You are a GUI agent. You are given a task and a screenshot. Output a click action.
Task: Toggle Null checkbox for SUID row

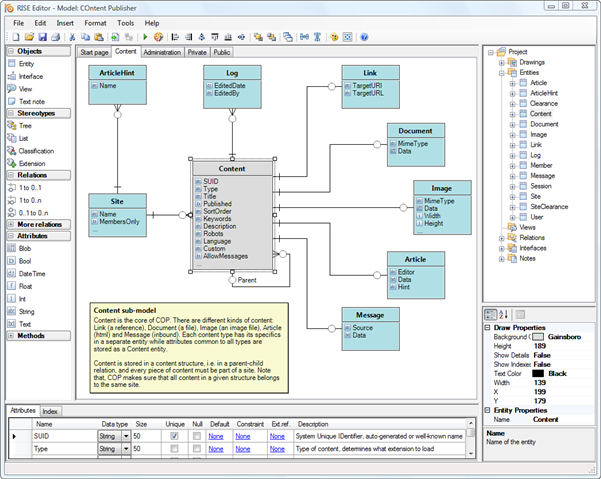click(197, 436)
